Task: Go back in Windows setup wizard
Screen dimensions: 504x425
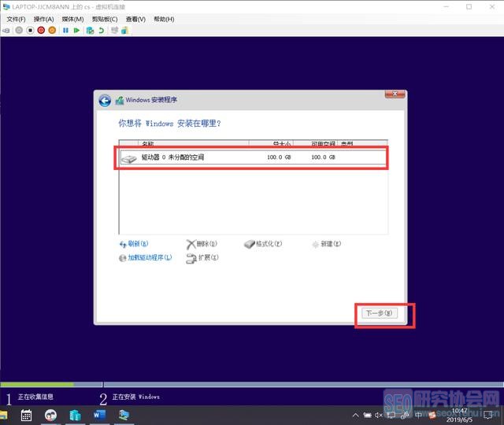Action: tap(105, 101)
